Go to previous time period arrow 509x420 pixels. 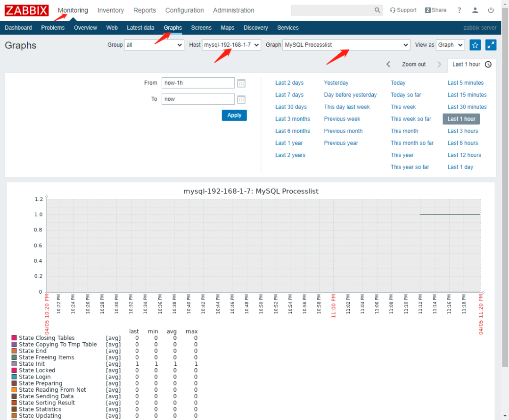coord(388,65)
